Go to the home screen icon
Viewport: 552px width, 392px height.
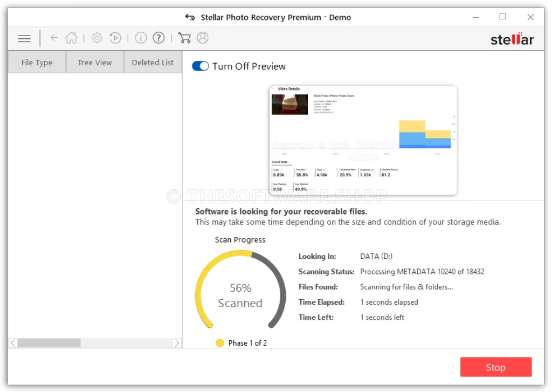(71, 38)
